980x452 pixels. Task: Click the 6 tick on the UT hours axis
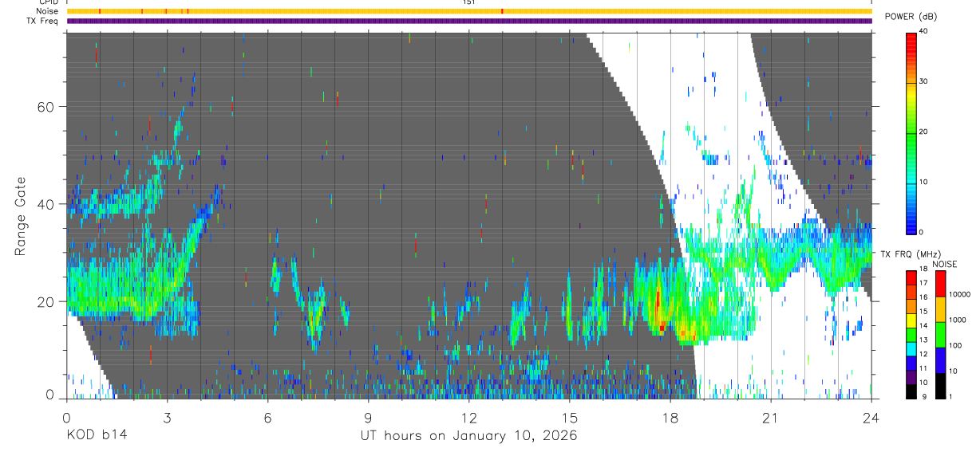tap(267, 418)
